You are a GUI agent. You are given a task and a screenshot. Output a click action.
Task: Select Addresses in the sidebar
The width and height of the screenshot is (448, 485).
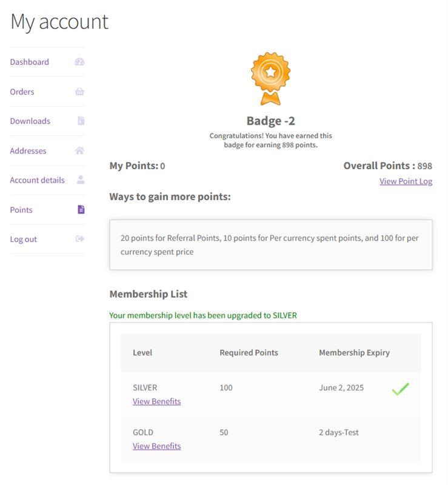[x=28, y=150]
